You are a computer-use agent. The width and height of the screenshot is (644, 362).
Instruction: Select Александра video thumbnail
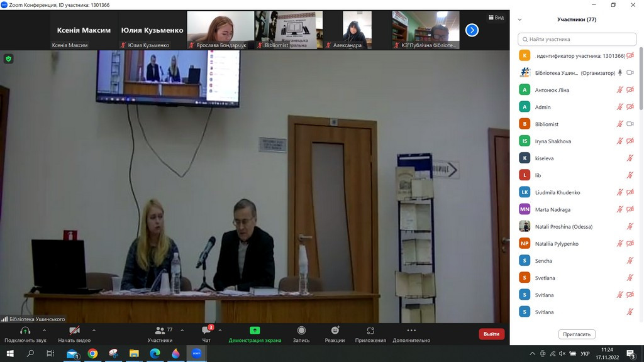[357, 30]
